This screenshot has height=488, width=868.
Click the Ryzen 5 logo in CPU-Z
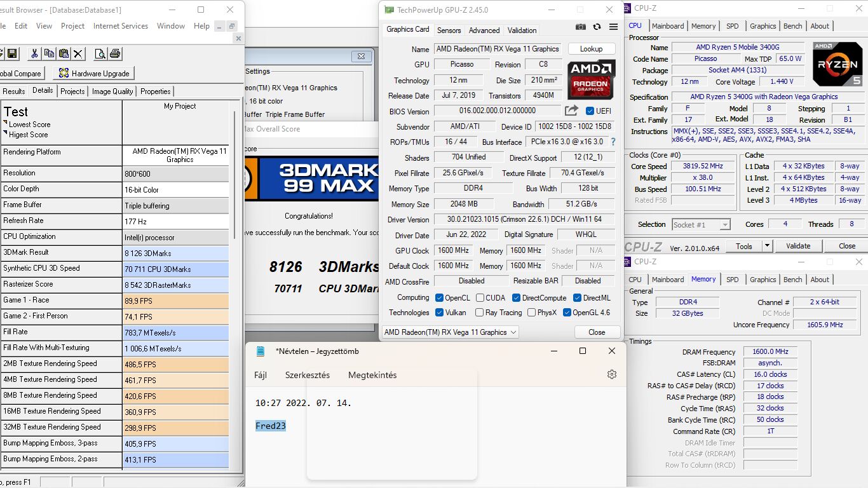click(x=837, y=64)
